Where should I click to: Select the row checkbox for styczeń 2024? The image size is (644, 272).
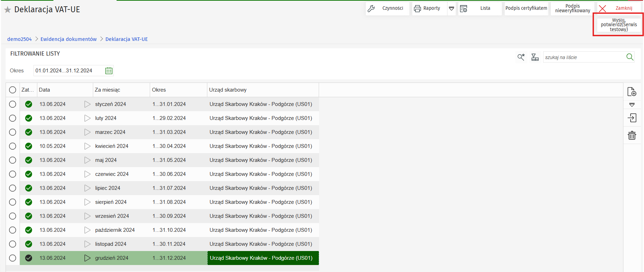point(13,104)
